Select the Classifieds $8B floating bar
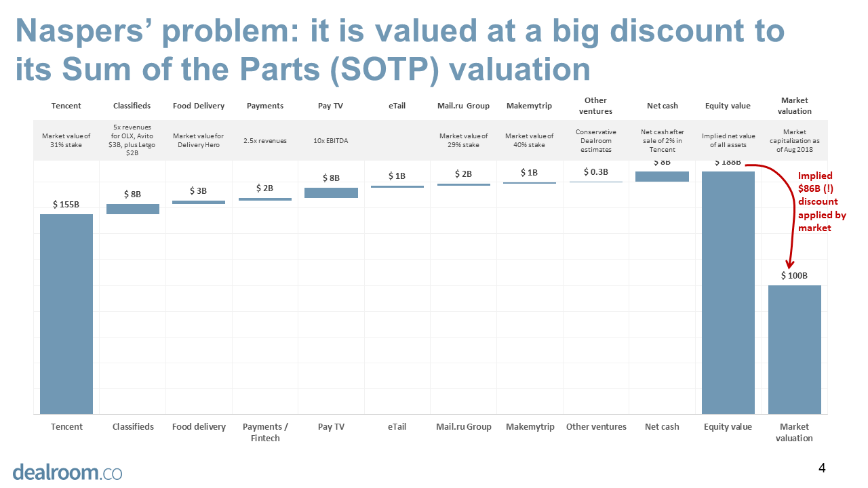The height and width of the screenshot is (488, 868). click(x=133, y=209)
